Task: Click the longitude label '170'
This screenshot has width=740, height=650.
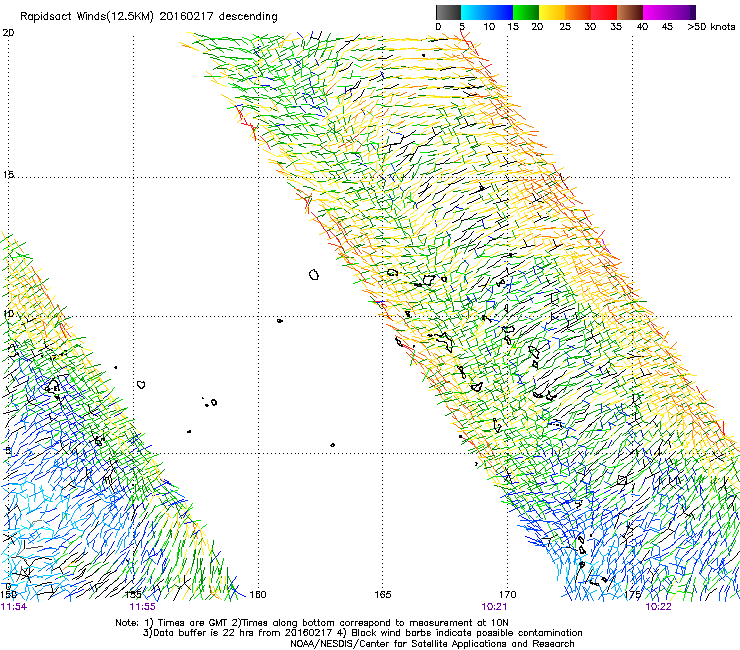Action: (x=508, y=594)
